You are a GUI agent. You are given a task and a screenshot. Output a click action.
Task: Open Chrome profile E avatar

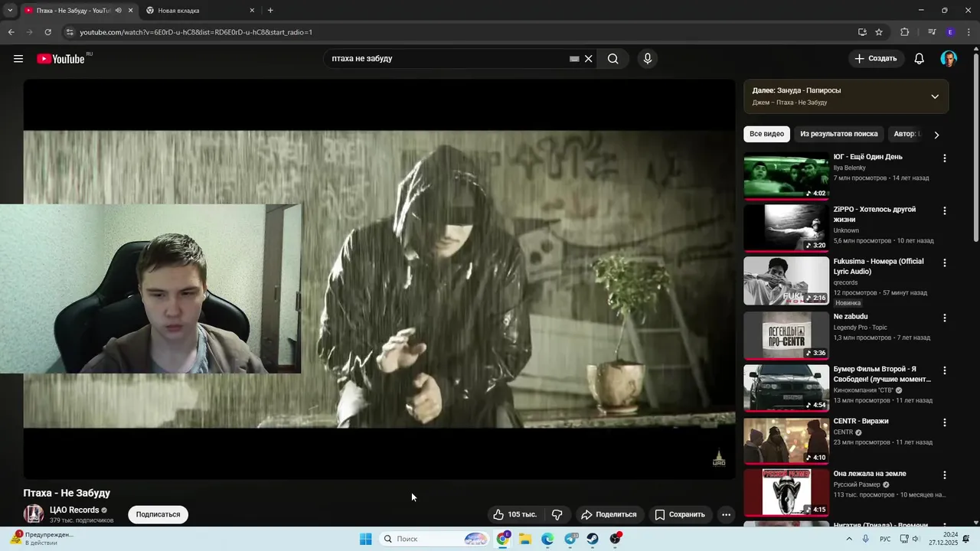point(950,32)
